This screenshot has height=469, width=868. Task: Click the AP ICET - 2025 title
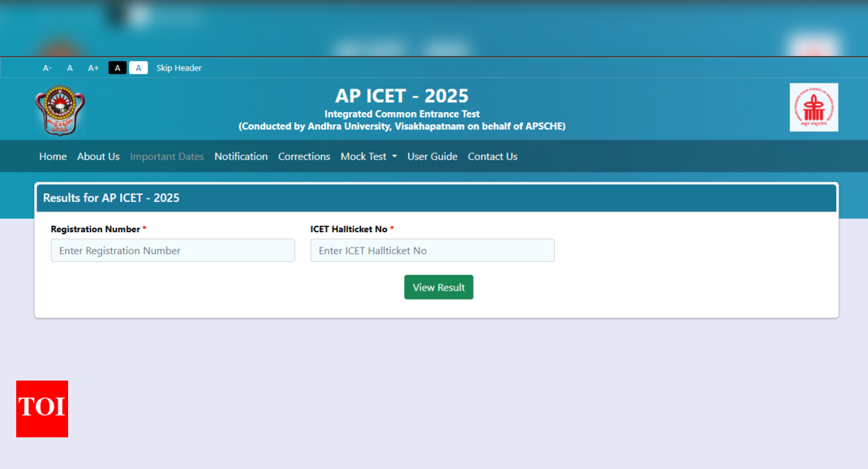(x=402, y=96)
